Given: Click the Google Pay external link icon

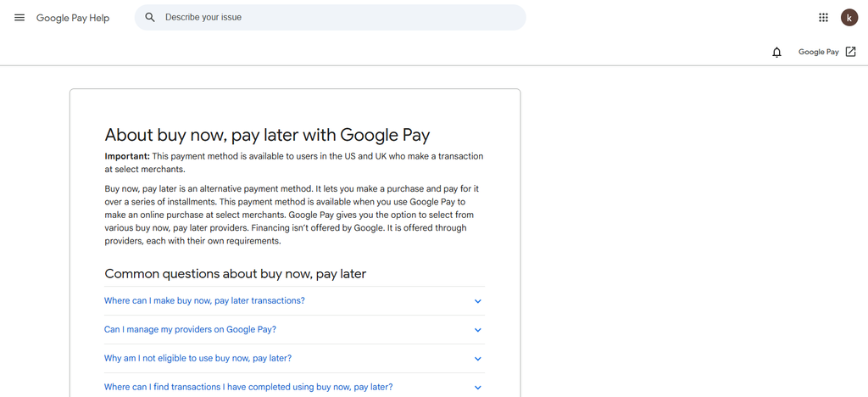Looking at the screenshot, I should point(851,52).
